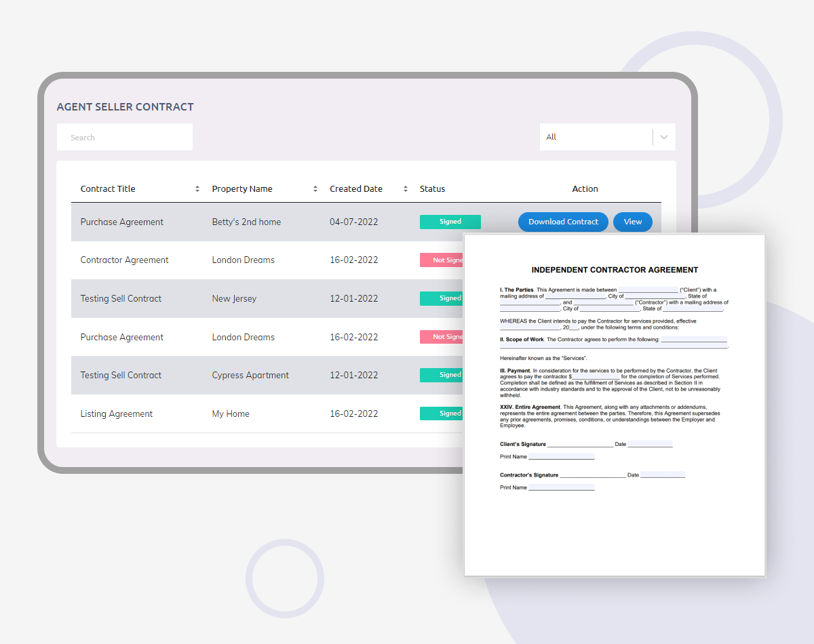Click the Contractor's Signature line in document
This screenshot has height=644, width=814.
[592, 475]
